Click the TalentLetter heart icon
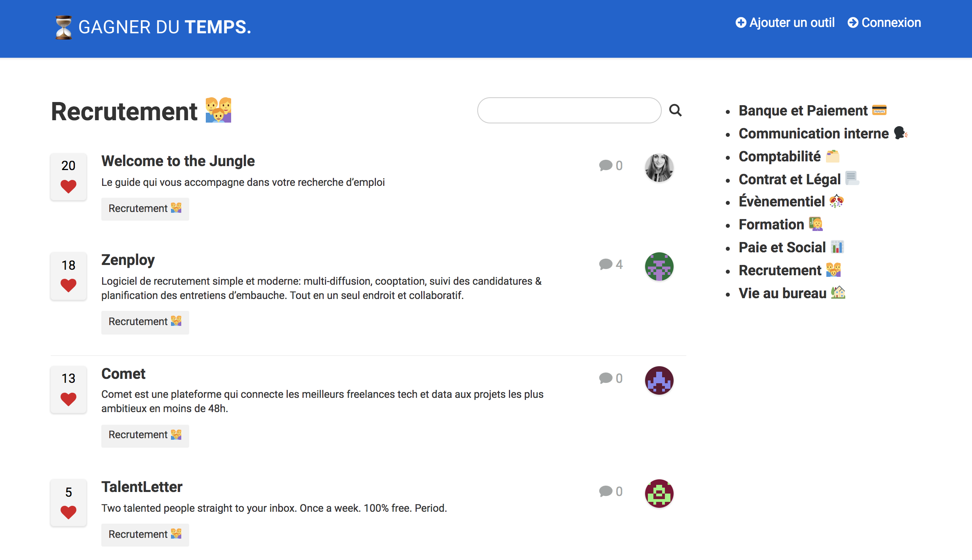The width and height of the screenshot is (972, 560). 68,512
